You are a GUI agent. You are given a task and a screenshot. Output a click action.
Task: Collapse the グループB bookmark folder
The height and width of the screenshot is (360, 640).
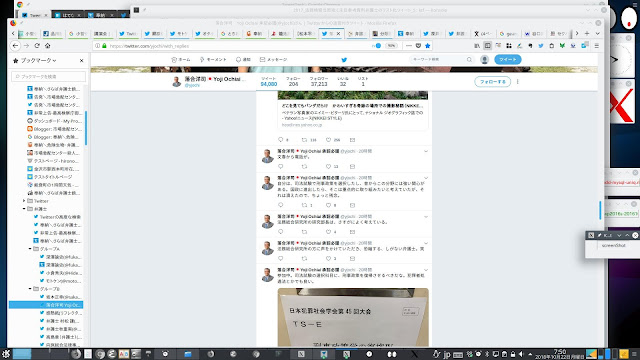coord(30,289)
